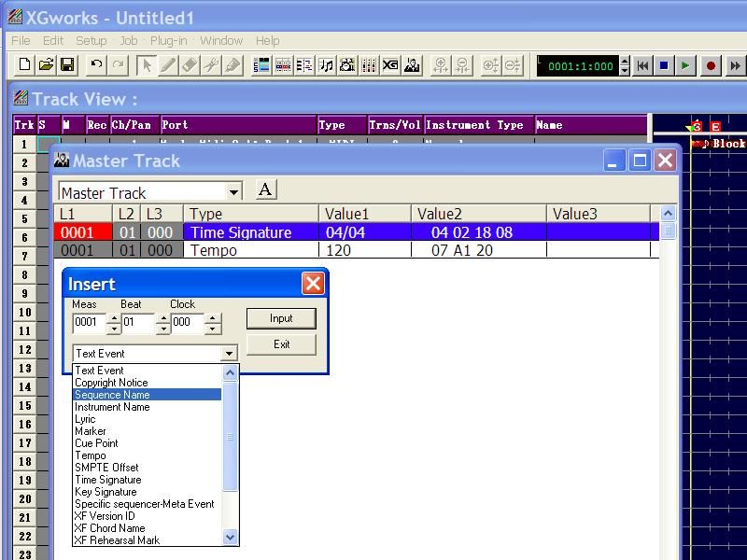The height and width of the screenshot is (560, 747).
Task: Choose Text Event from the list
Action: [148, 371]
